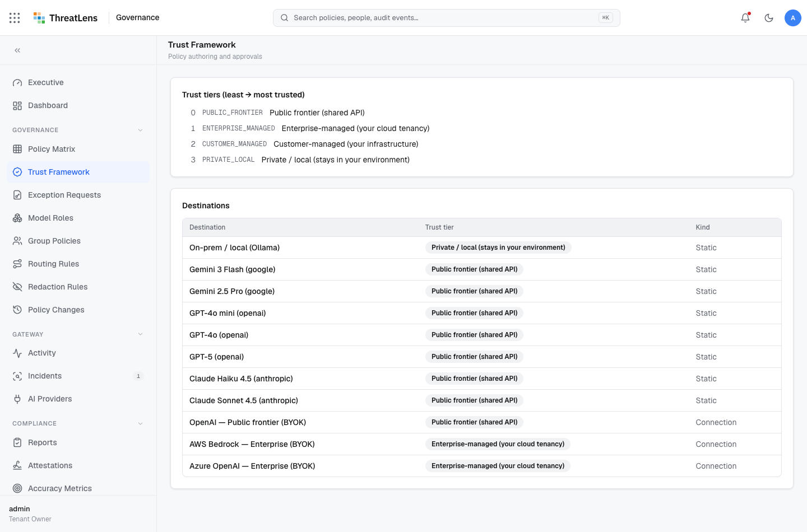
Task: Click the Exception Requests document icon
Action: tap(17, 195)
